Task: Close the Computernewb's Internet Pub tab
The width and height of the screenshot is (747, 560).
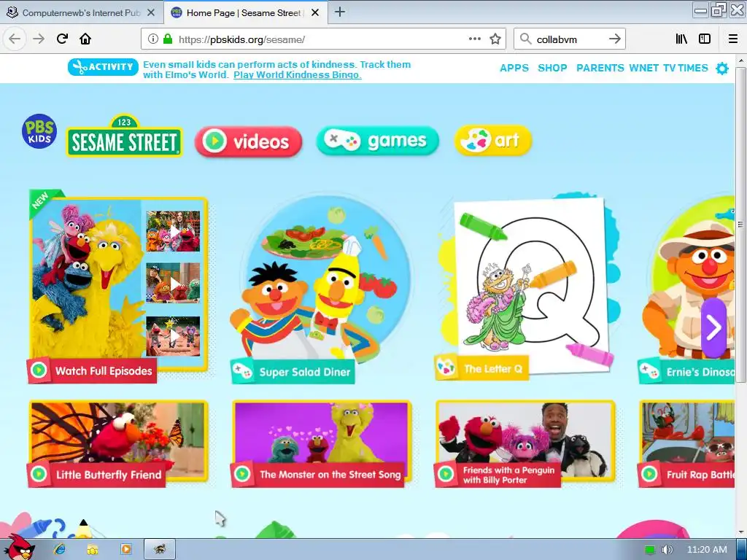Action: 150,12
